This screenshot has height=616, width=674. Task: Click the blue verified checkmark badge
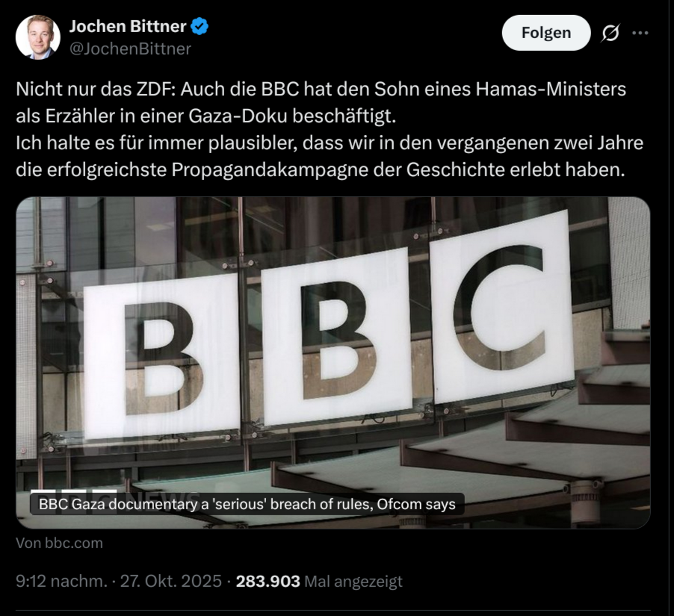tap(200, 27)
